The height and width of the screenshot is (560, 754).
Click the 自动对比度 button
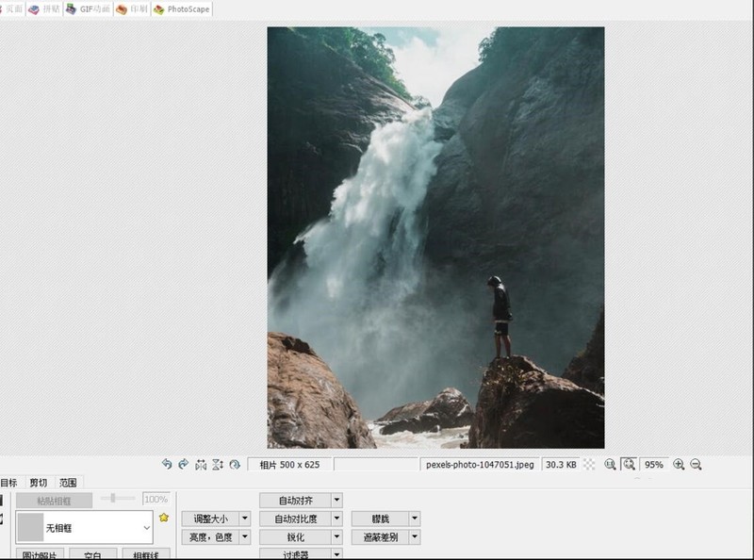(297, 518)
